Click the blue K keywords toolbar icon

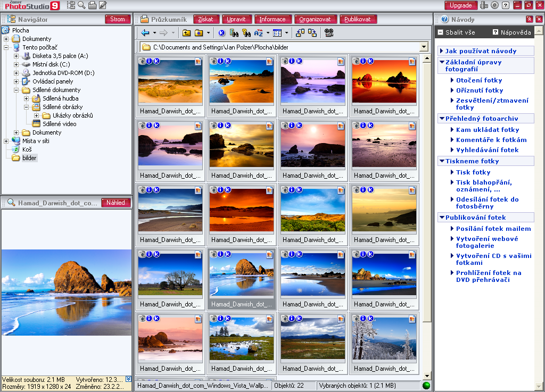(221, 32)
